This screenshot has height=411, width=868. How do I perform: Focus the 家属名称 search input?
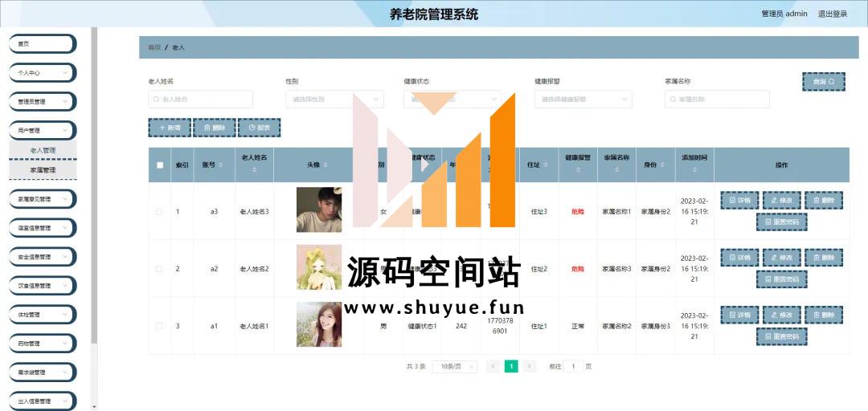coord(717,99)
